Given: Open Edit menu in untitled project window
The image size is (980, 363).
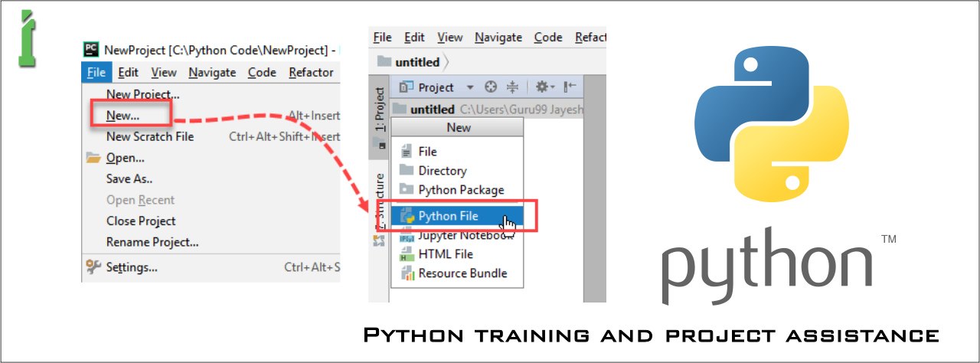Looking at the screenshot, I should [414, 37].
